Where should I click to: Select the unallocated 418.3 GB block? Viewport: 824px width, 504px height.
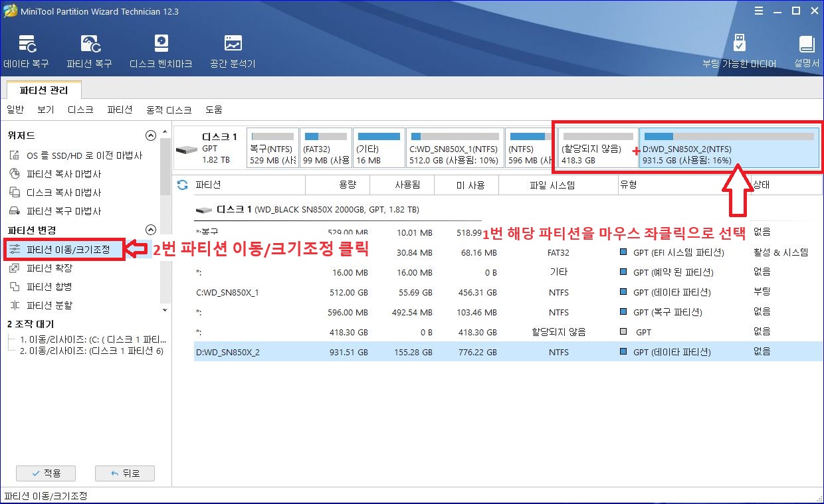click(598, 147)
